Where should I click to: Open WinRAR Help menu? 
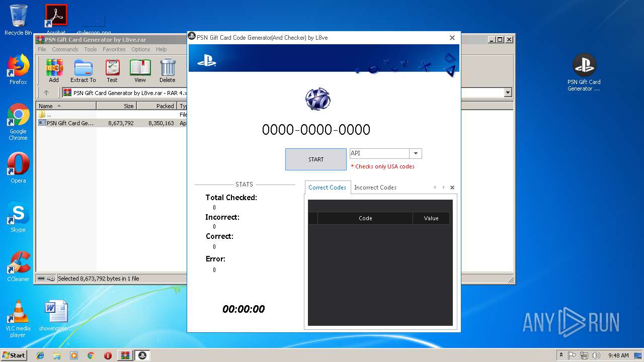161,49
